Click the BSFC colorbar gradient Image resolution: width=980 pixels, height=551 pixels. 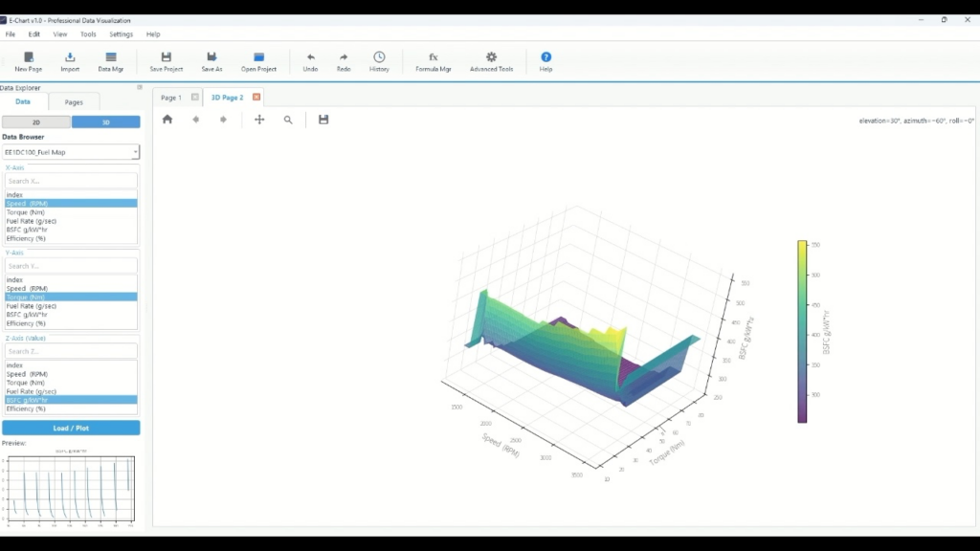802,331
